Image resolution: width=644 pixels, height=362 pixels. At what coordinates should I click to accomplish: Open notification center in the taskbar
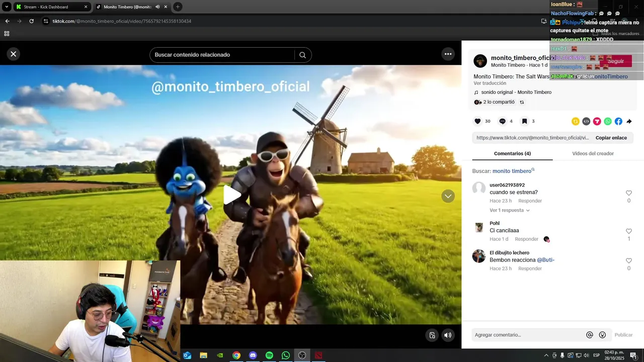(x=633, y=355)
